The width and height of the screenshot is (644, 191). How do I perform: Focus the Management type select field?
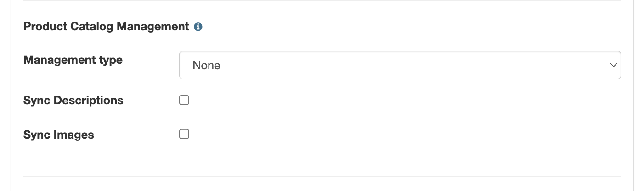[400, 65]
